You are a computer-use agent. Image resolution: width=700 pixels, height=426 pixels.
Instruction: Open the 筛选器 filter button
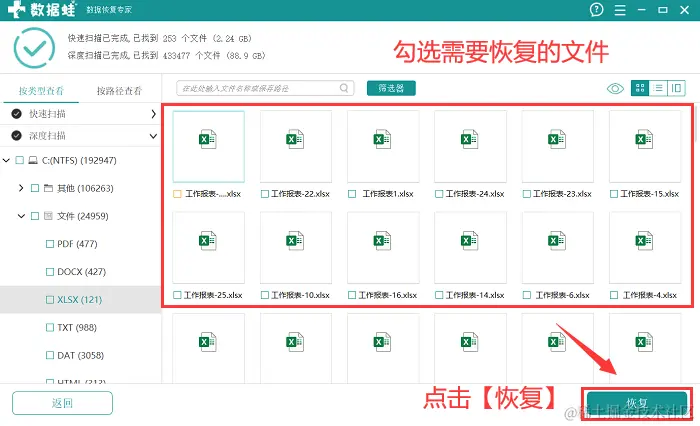pyautogui.click(x=391, y=88)
